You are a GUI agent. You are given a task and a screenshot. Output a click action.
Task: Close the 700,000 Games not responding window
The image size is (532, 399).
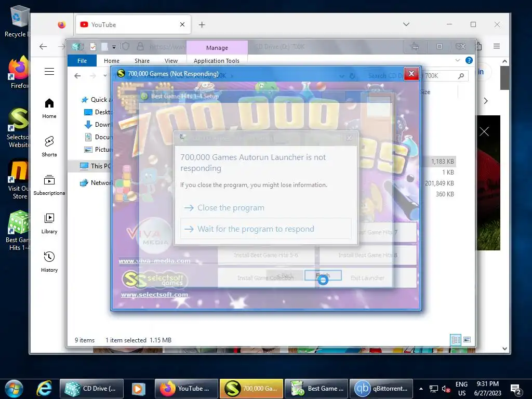(411, 74)
